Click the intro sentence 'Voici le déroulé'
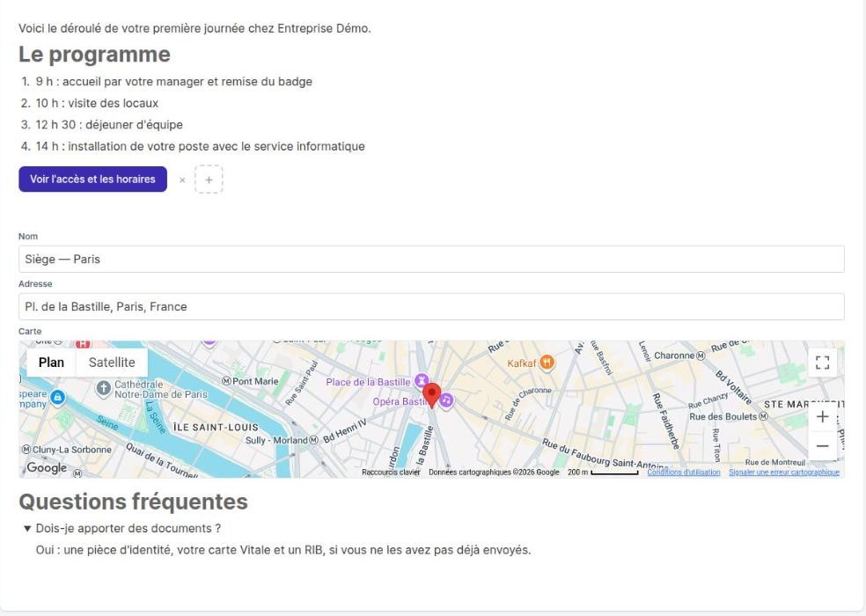The image size is (866, 616). pyautogui.click(x=195, y=28)
